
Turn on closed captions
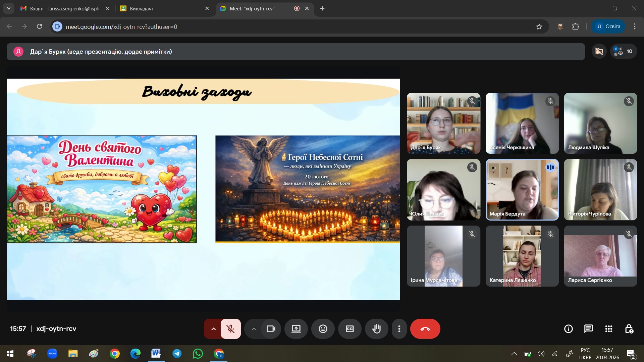click(x=350, y=329)
